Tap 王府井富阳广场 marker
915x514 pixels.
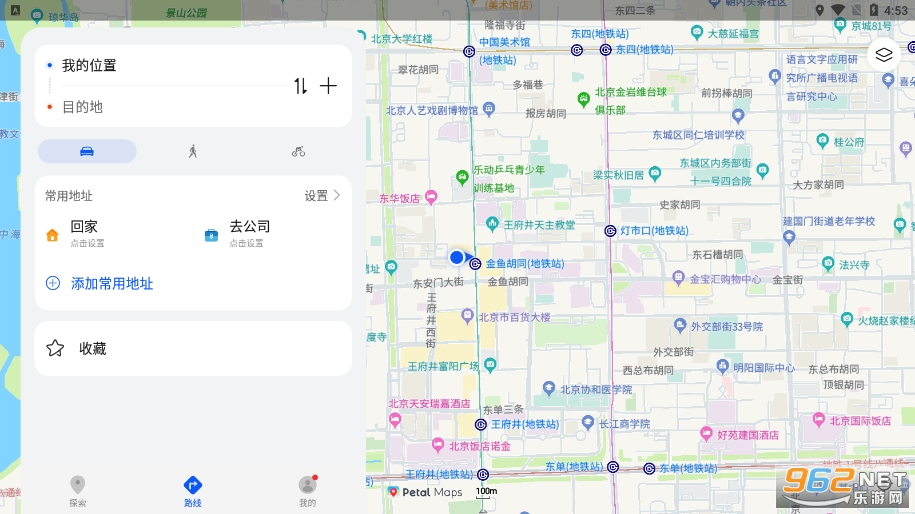tap(490, 365)
